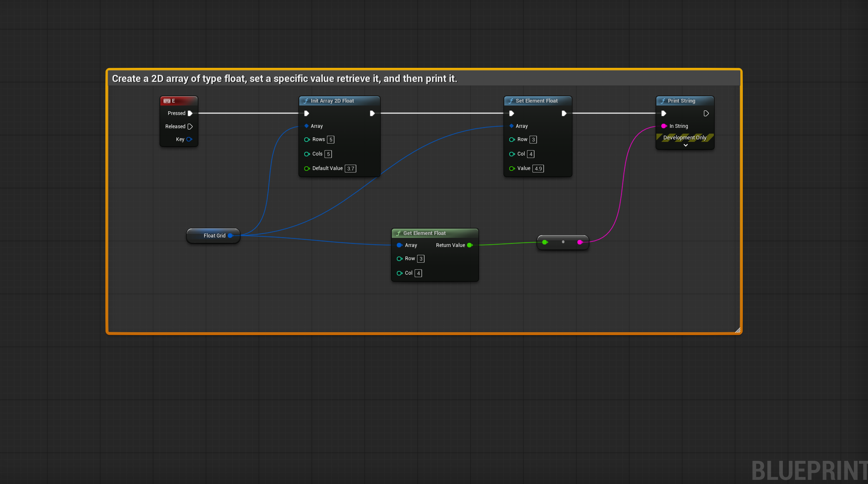Viewport: 868px width, 484px height.
Task: Click the Init Array 2D Float input exec pin
Action: pos(307,113)
